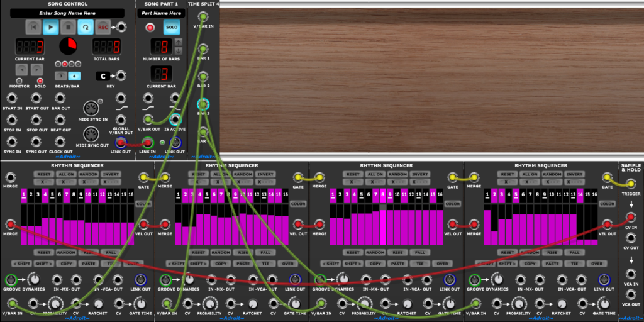Toggle step 2 in the first Rhythm Sequencer

coord(31,196)
